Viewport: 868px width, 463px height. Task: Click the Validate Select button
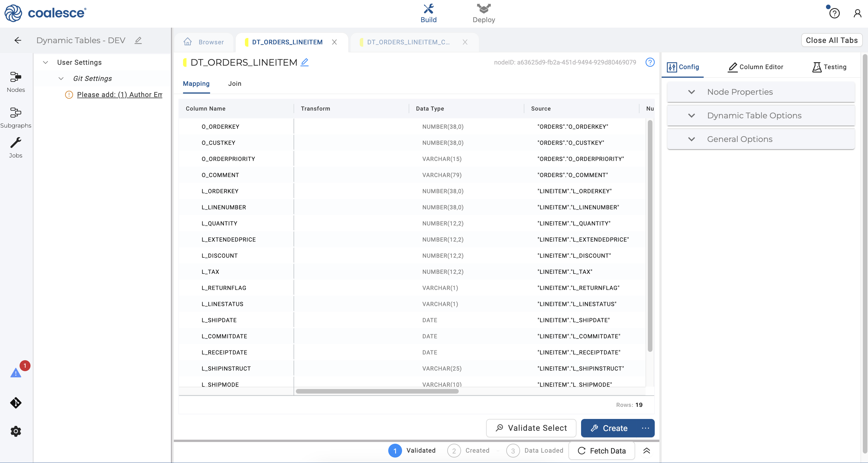(x=531, y=428)
